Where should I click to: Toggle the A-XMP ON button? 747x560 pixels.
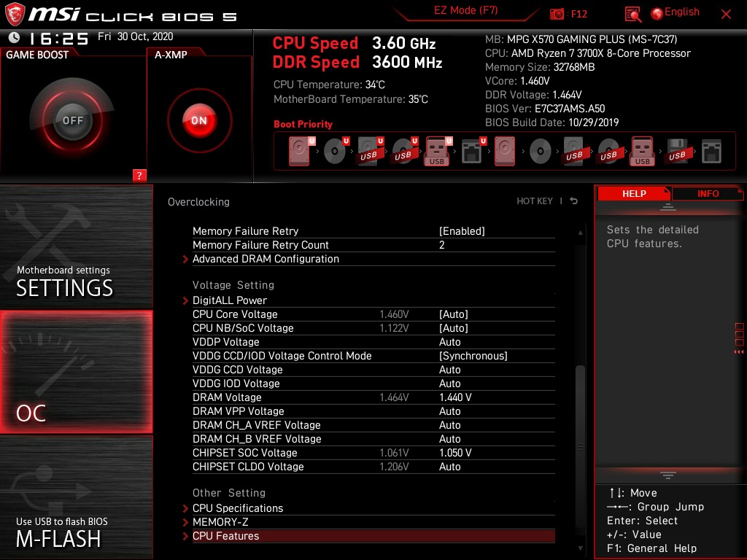pos(199,120)
